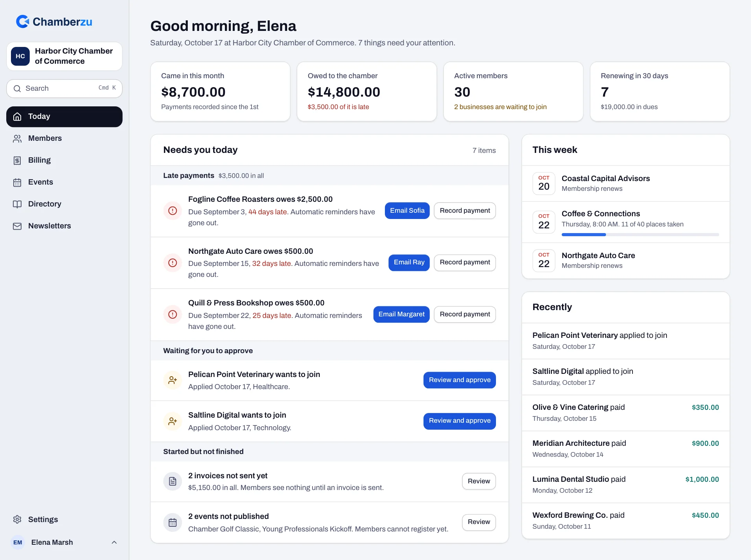Expand the Elena Marsh account menu chevron
The width and height of the screenshot is (751, 560).
114,542
